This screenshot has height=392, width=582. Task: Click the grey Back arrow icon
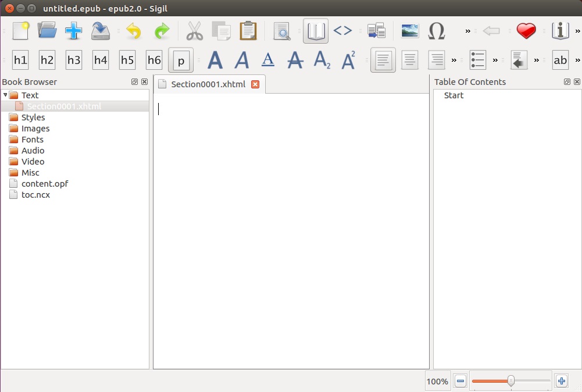click(x=491, y=31)
